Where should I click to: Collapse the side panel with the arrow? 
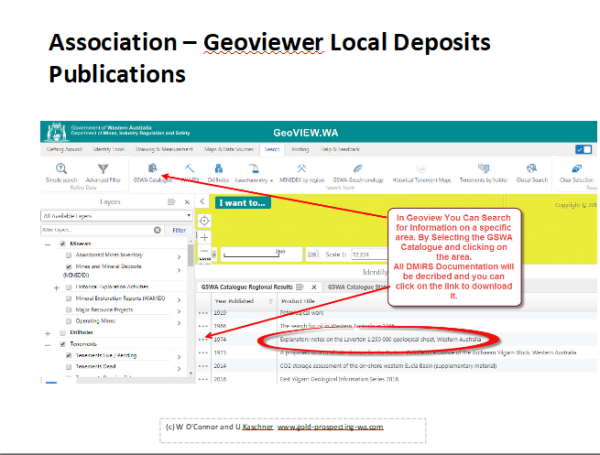click(202, 201)
